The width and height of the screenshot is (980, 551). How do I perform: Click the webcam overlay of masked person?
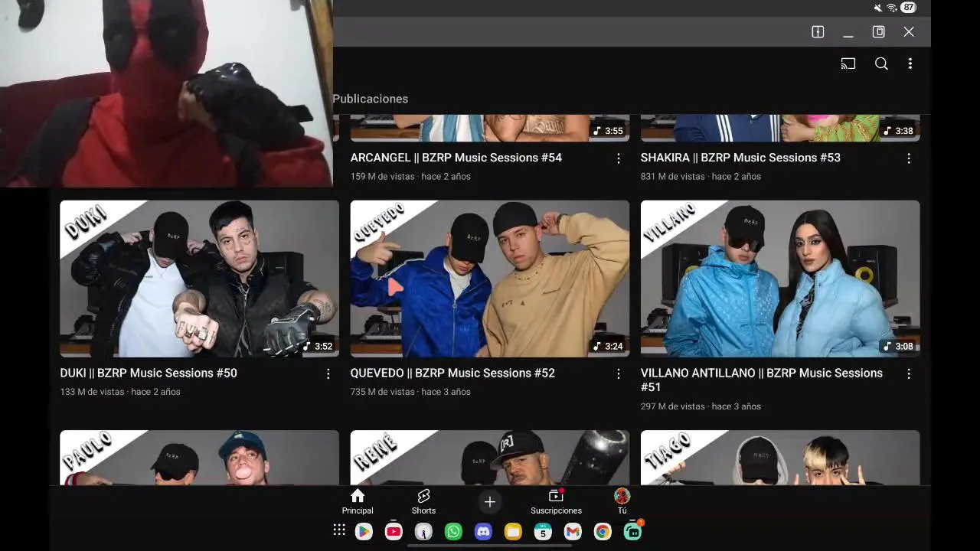[166, 93]
